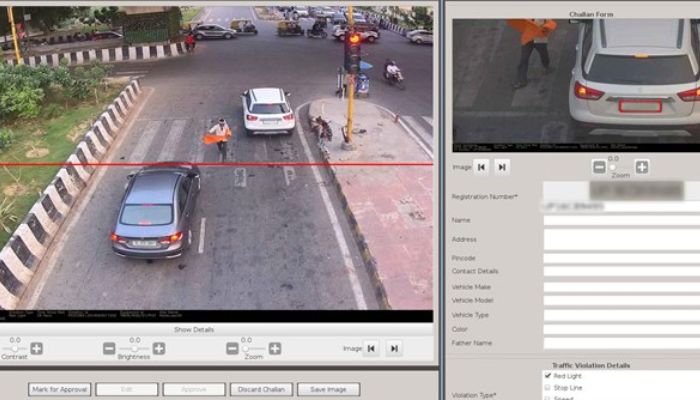Image resolution: width=700 pixels, height=400 pixels.
Task: Increase brightness with the plus icon
Action: tap(159, 348)
